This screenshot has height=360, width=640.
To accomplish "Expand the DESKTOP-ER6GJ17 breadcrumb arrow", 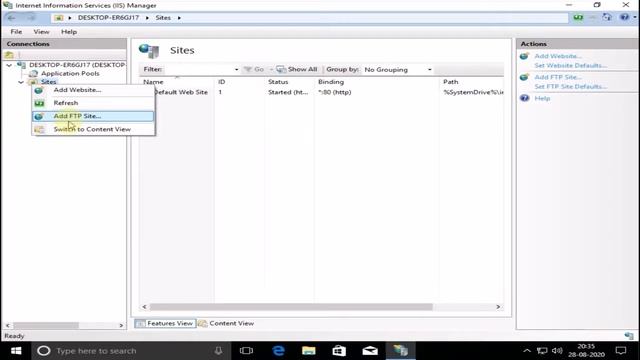I will coord(147,18).
